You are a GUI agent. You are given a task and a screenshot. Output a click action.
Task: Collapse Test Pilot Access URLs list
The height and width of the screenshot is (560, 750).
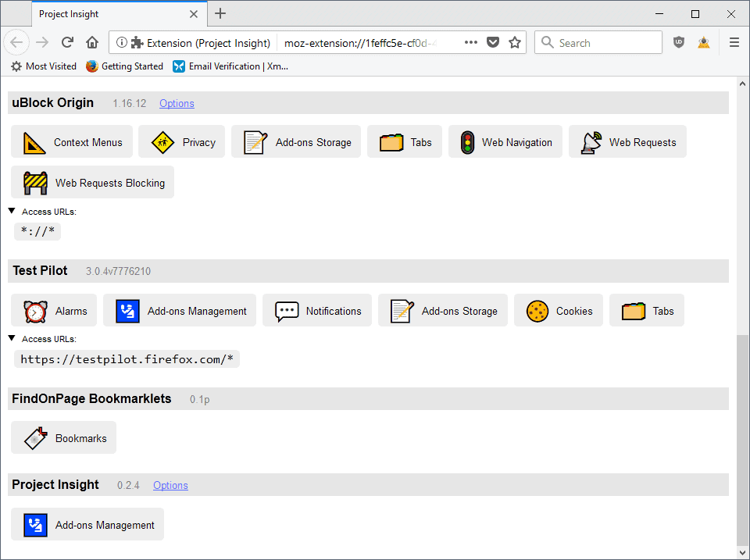pyautogui.click(x=12, y=338)
